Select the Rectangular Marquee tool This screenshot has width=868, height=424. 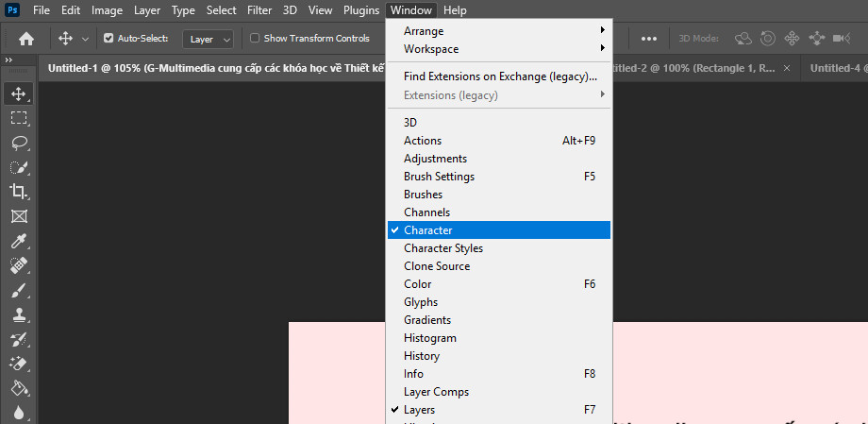(19, 118)
